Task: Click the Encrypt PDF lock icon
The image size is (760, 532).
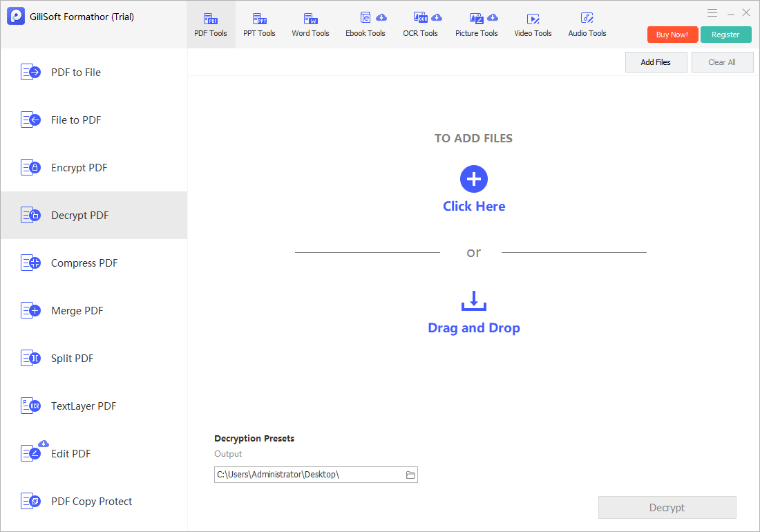Action: coord(30,168)
